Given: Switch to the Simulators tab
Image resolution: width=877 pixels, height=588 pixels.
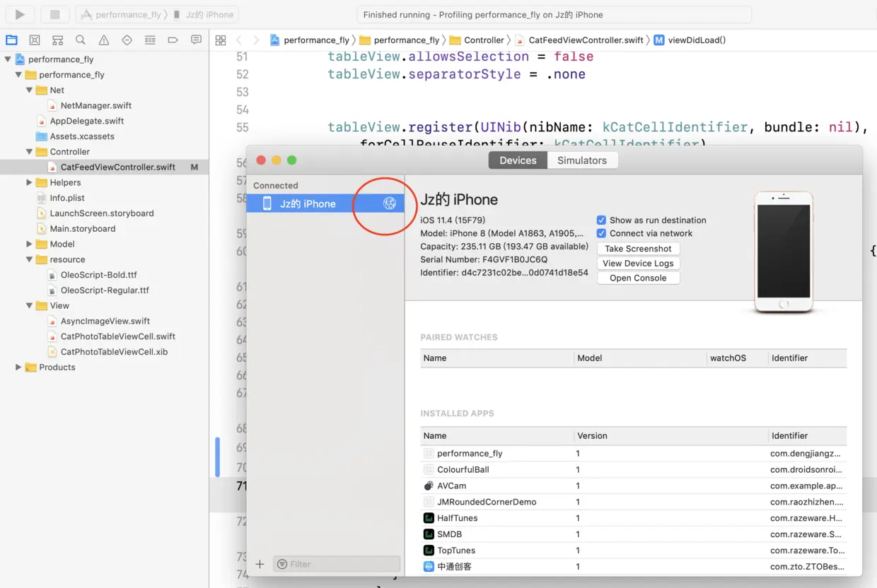Looking at the screenshot, I should (x=582, y=160).
